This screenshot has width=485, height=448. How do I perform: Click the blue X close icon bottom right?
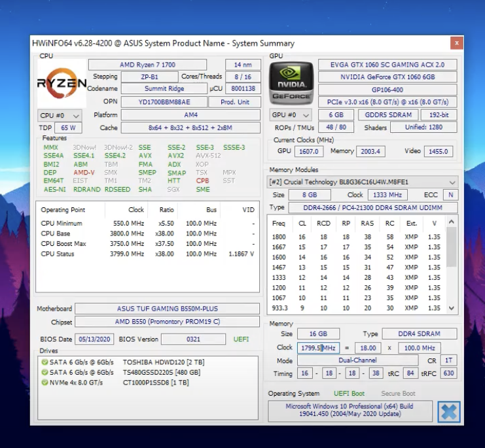click(449, 412)
